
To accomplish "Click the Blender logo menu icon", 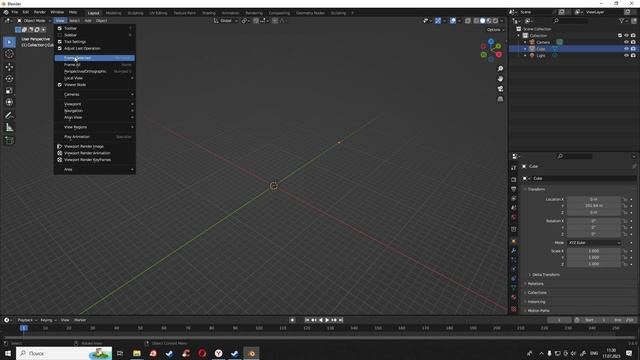I will pos(6,12).
